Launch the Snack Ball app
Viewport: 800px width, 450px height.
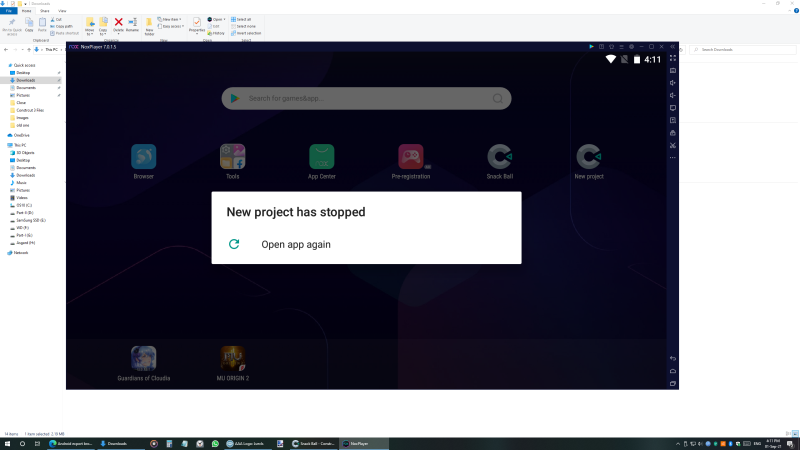(499, 162)
